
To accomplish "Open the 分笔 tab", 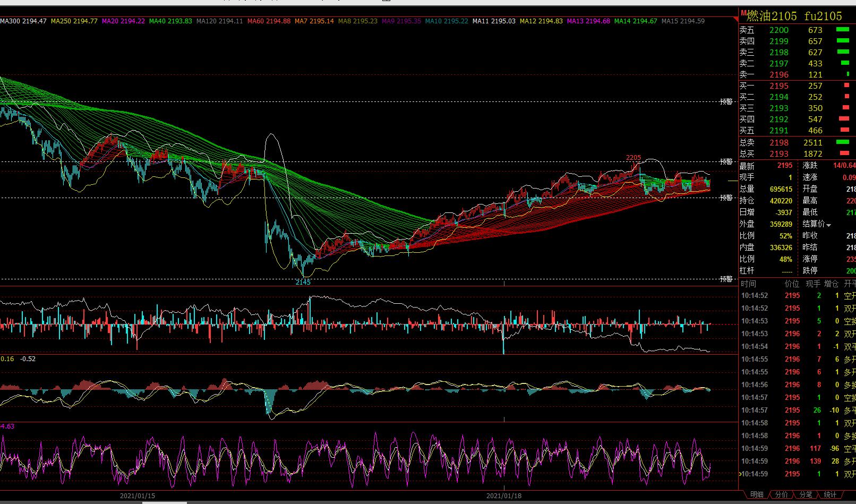I will click(806, 494).
